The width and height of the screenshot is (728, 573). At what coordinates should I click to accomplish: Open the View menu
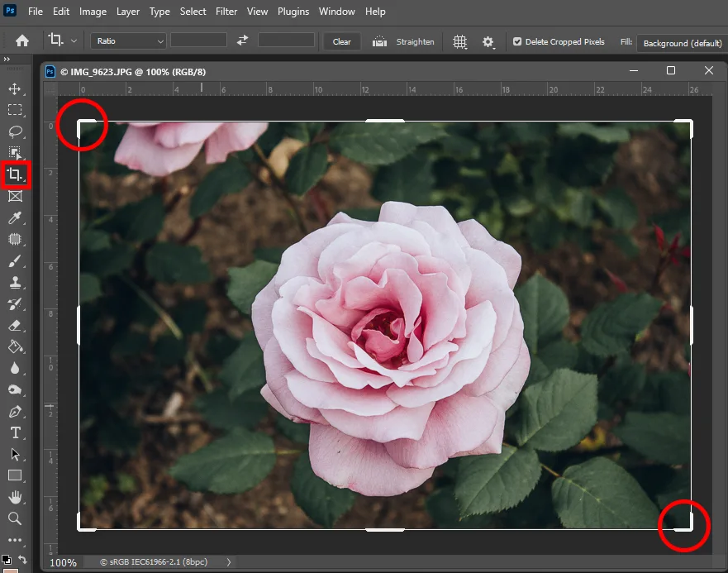click(257, 12)
